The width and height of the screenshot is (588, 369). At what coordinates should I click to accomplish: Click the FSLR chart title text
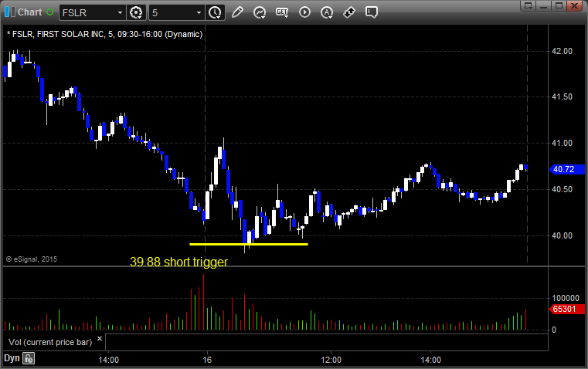click(104, 34)
